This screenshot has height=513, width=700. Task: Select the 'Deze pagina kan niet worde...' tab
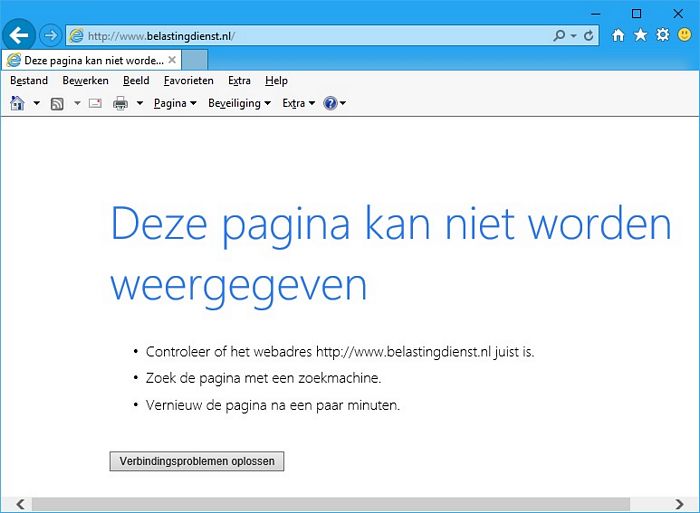92,60
